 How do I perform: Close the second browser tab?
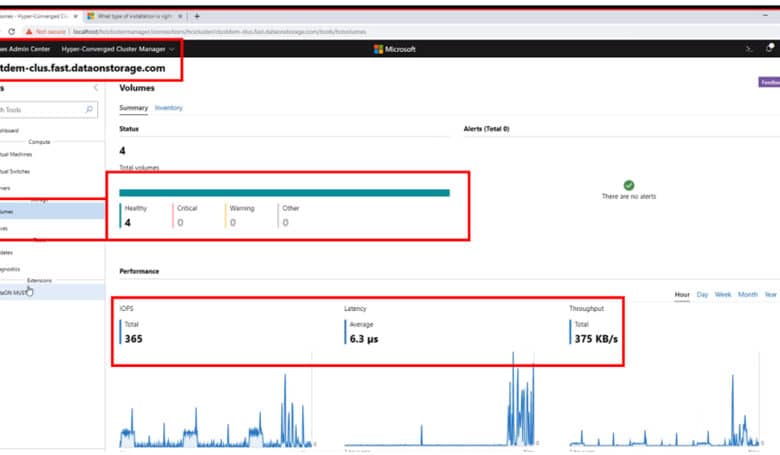click(x=180, y=16)
